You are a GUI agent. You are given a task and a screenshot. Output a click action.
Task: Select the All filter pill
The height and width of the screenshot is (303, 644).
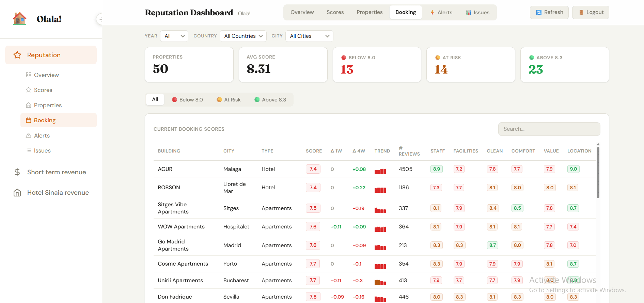click(155, 99)
